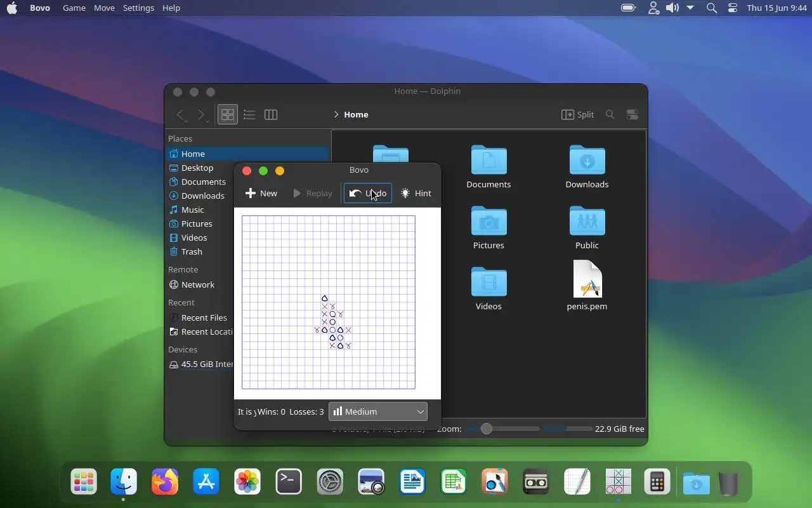Viewport: 812px width, 508px height.
Task: Open Spotlight search in menu bar
Action: (x=712, y=8)
